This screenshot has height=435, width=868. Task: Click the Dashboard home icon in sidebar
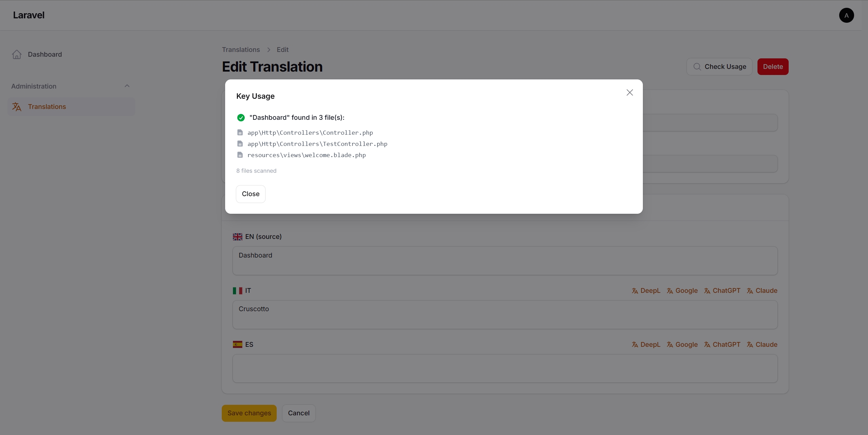(x=17, y=54)
